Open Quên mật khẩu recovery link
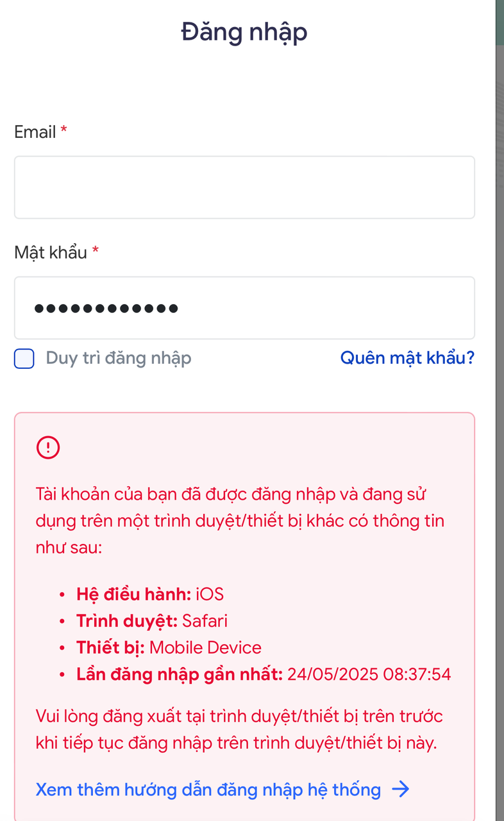This screenshot has width=504, height=821. 407,357
